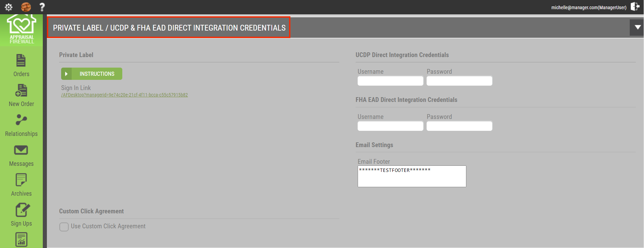Open the AFDesktop Sign In Link
Screen dimensions: 644x248
click(x=124, y=95)
